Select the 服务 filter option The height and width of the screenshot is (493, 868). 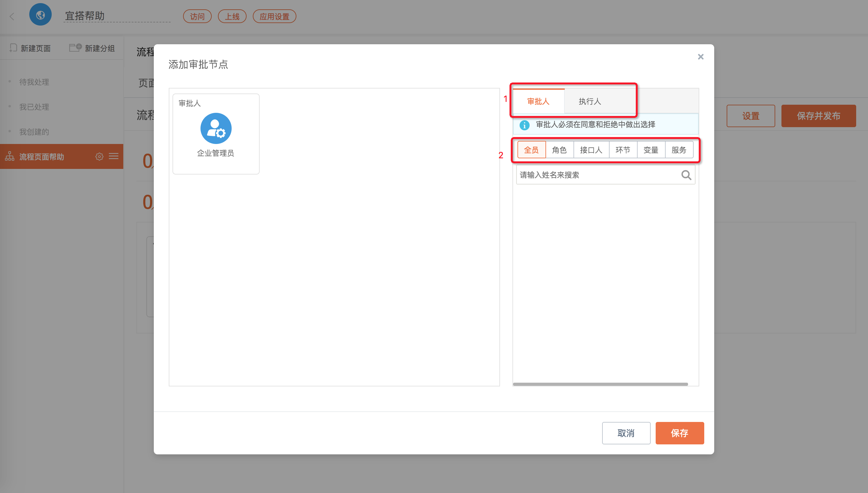pos(679,150)
